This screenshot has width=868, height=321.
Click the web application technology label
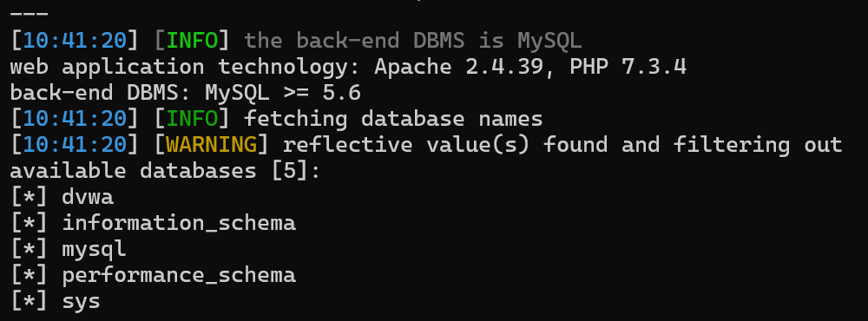coord(186,67)
